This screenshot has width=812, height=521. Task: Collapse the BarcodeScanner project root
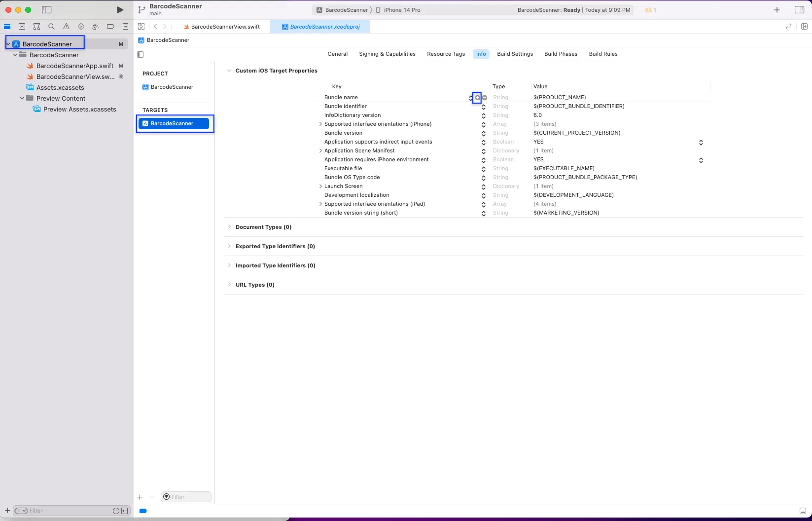(x=8, y=44)
